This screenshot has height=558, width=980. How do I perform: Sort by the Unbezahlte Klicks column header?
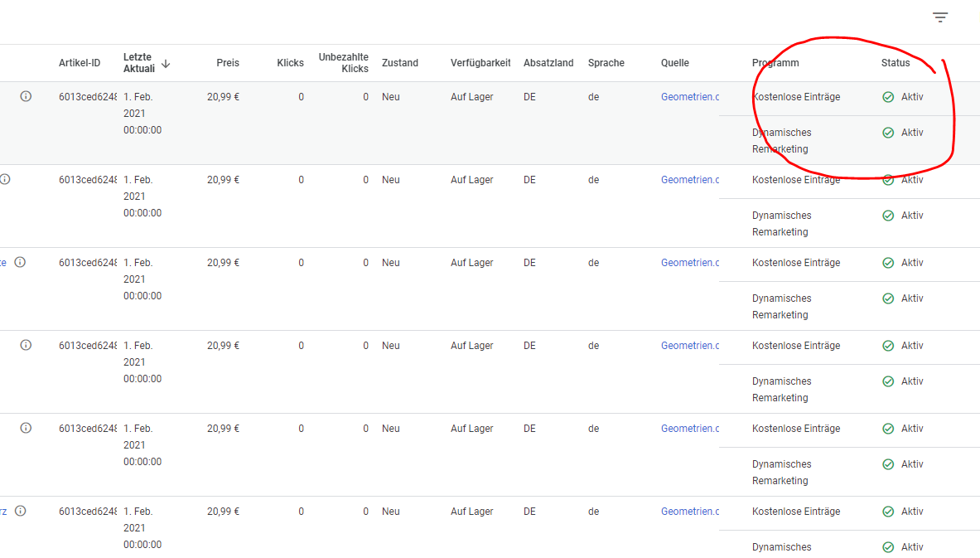coord(344,63)
